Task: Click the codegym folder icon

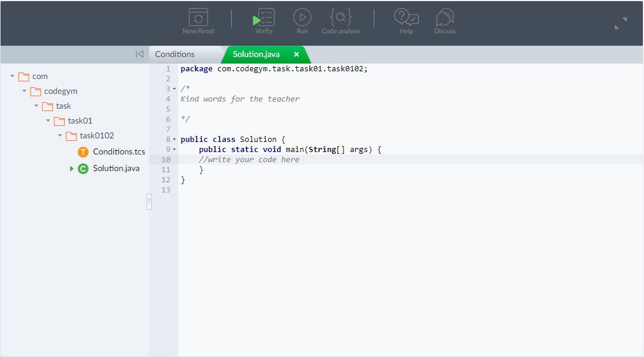Action: [x=36, y=91]
